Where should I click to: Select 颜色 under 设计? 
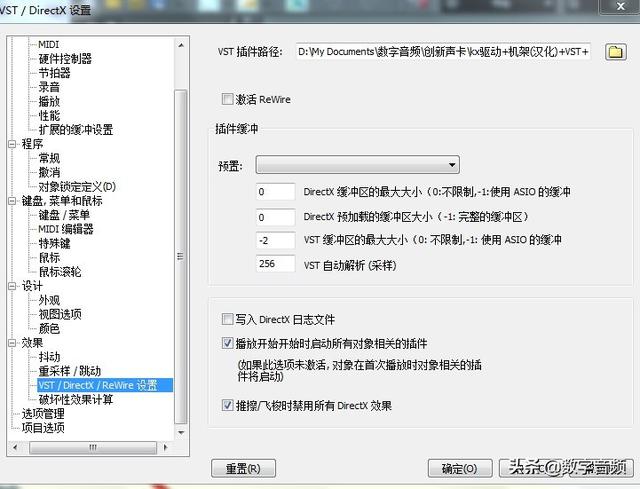49,329
